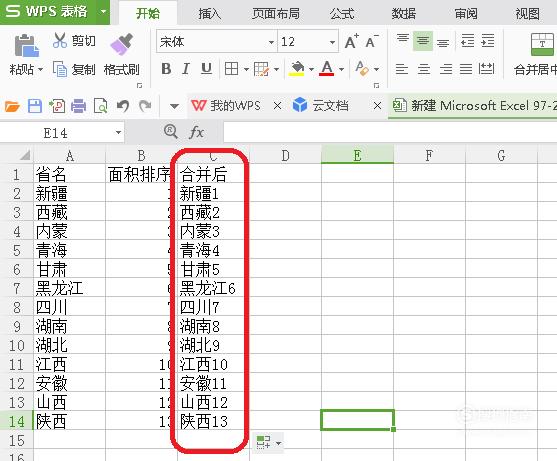Open file with folder icon

pos(12,106)
